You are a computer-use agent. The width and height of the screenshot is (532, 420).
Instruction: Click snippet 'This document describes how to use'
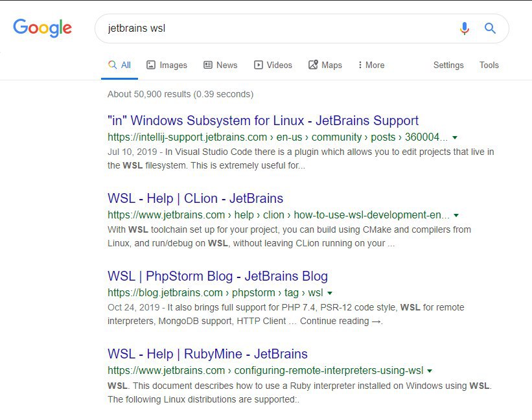[299, 393]
